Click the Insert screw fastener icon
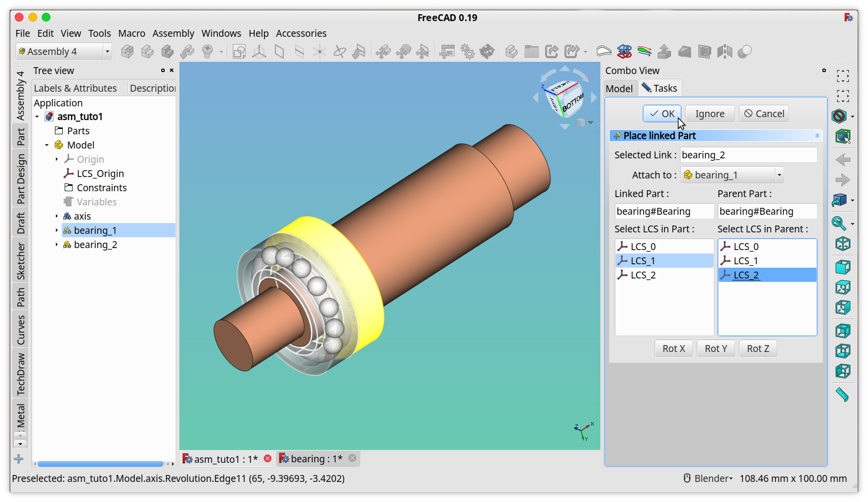868x502 pixels. (208, 51)
